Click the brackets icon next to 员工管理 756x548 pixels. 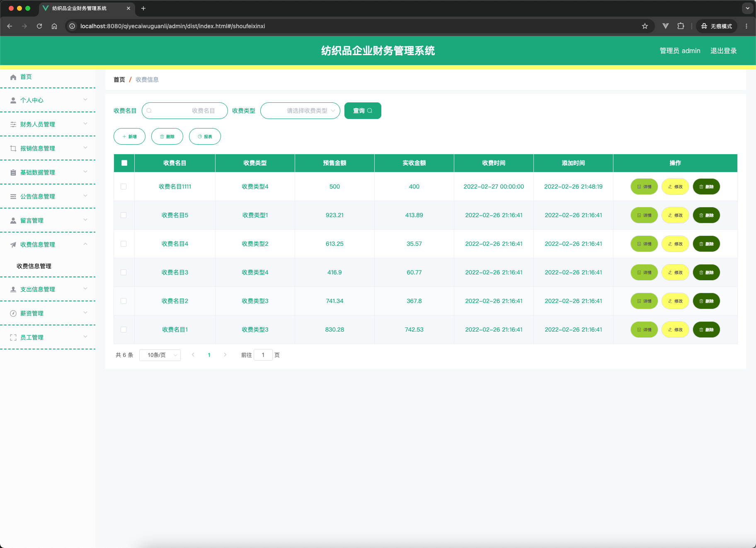click(x=13, y=337)
